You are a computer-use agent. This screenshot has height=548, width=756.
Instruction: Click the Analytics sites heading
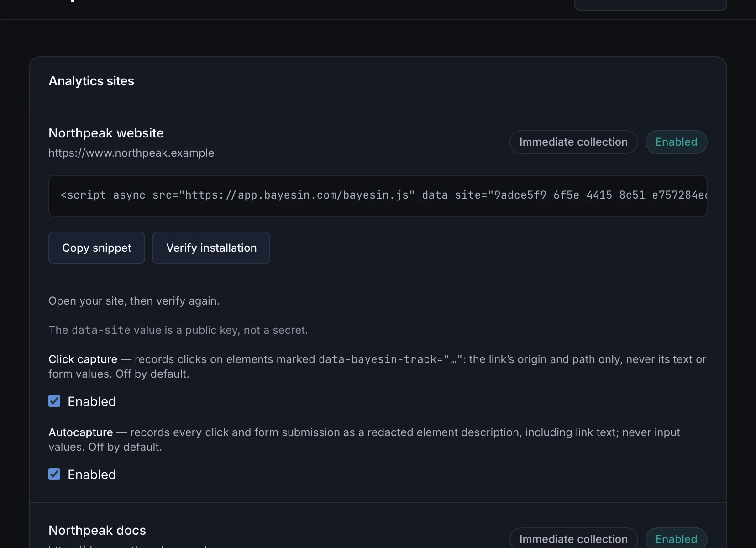point(91,81)
